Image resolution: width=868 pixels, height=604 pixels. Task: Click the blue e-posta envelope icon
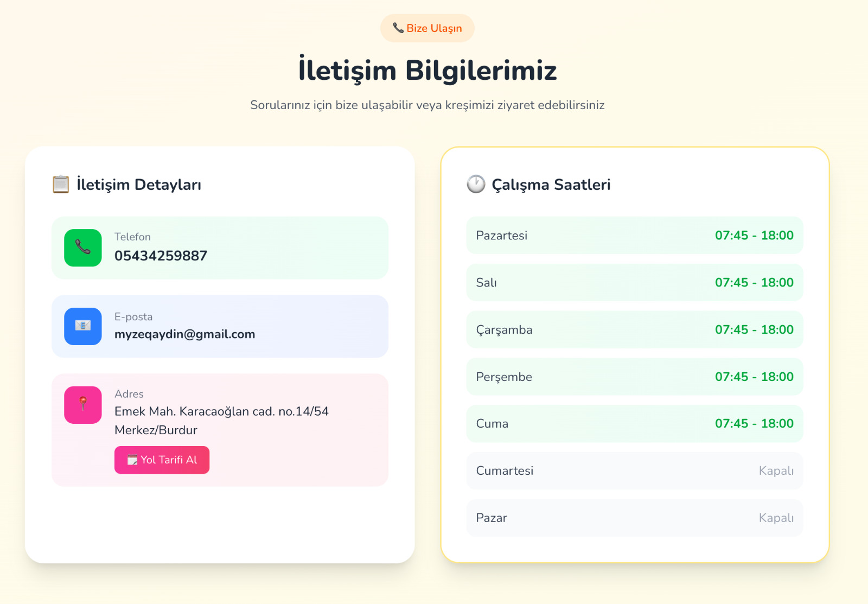[82, 327]
